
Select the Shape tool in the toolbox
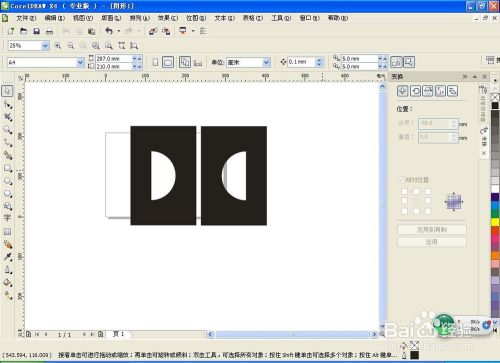[x=8, y=105]
